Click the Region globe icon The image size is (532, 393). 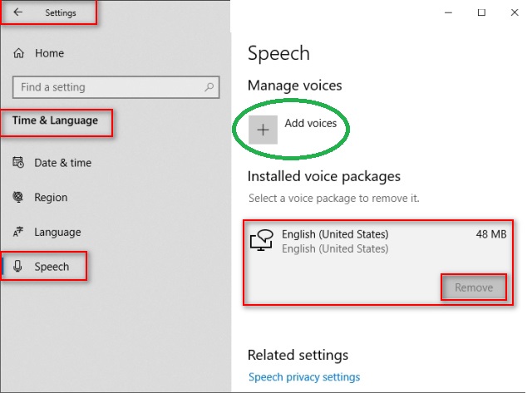pos(18,197)
